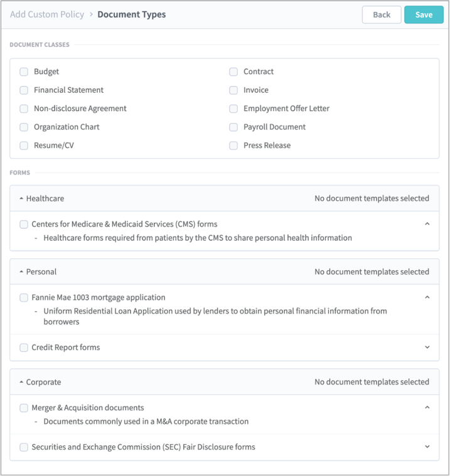Collapse Fannie Mae 1003 description chevron
The width and height of the screenshot is (450, 476).
point(427,297)
